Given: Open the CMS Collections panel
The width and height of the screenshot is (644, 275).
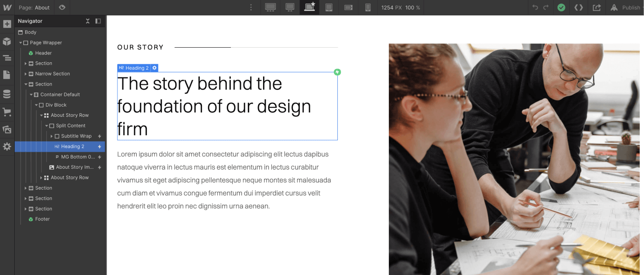Looking at the screenshot, I should (7, 93).
